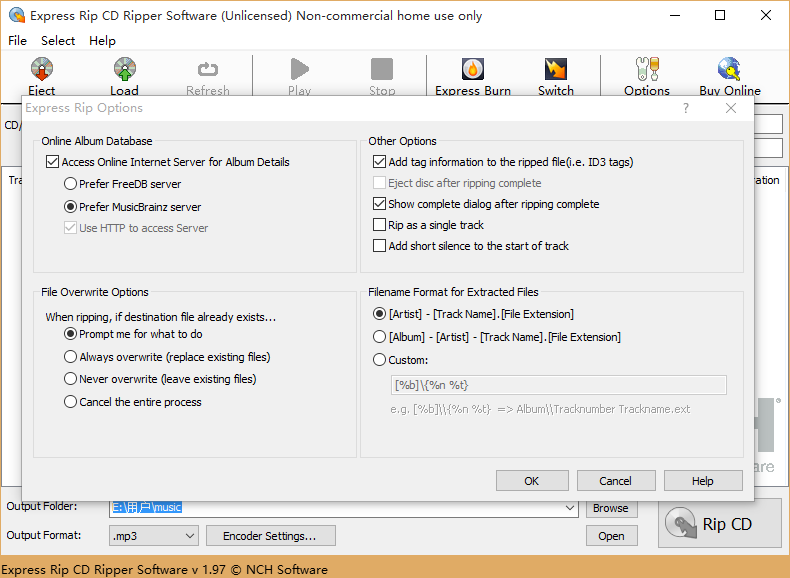Enable Rip as a single track

tap(380, 225)
